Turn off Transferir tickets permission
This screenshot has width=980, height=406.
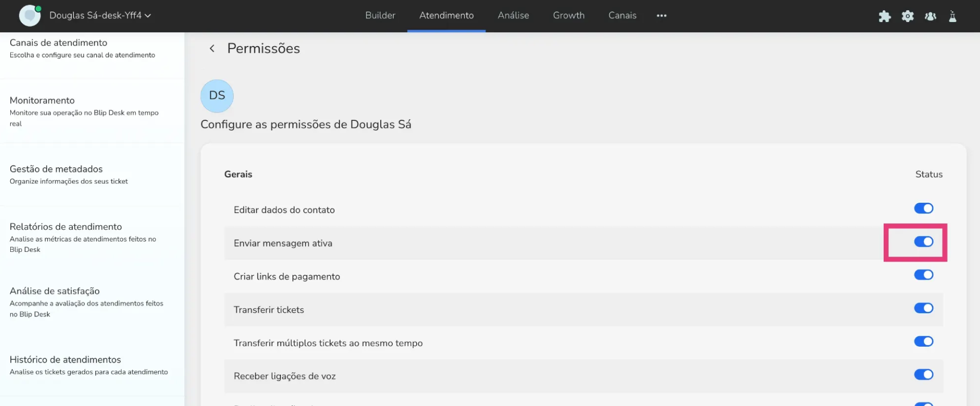click(x=923, y=308)
